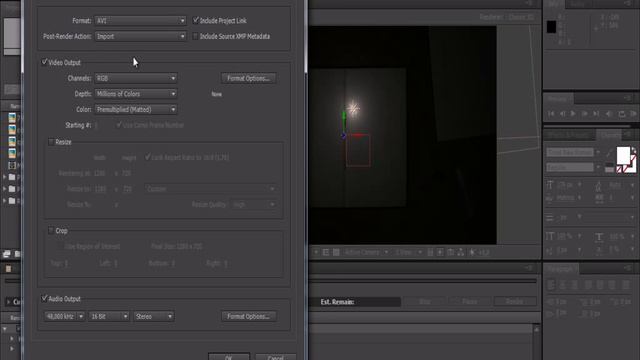Open the Color dropdown Premultiplied (Matted)
This screenshot has height=360, width=640.
tap(136, 109)
